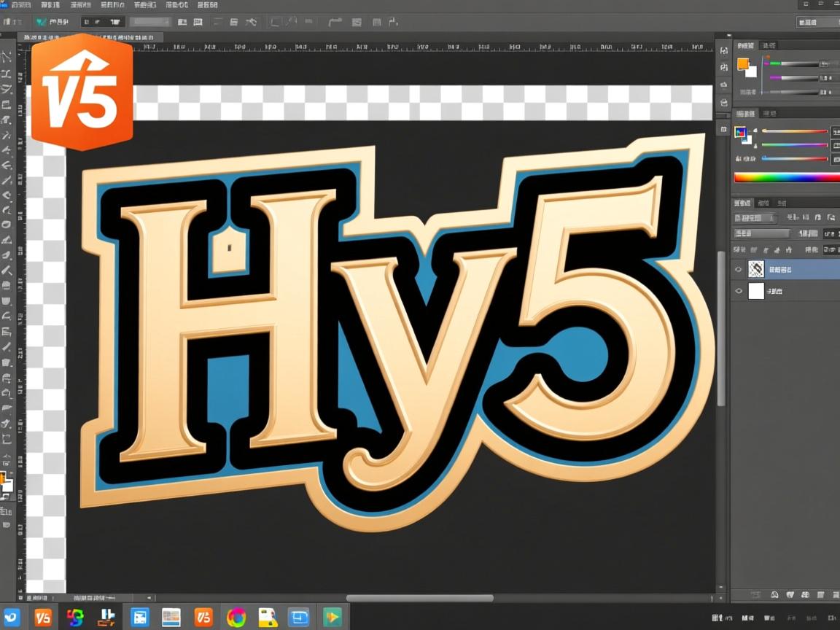Enable a lock option in the Layers panel lock row
Screen dimensions: 840x630
755,249
